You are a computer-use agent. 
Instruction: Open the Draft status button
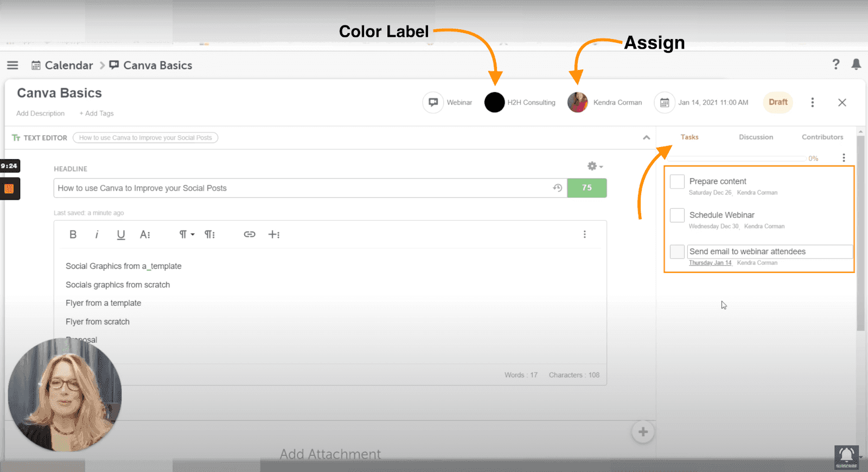778,102
